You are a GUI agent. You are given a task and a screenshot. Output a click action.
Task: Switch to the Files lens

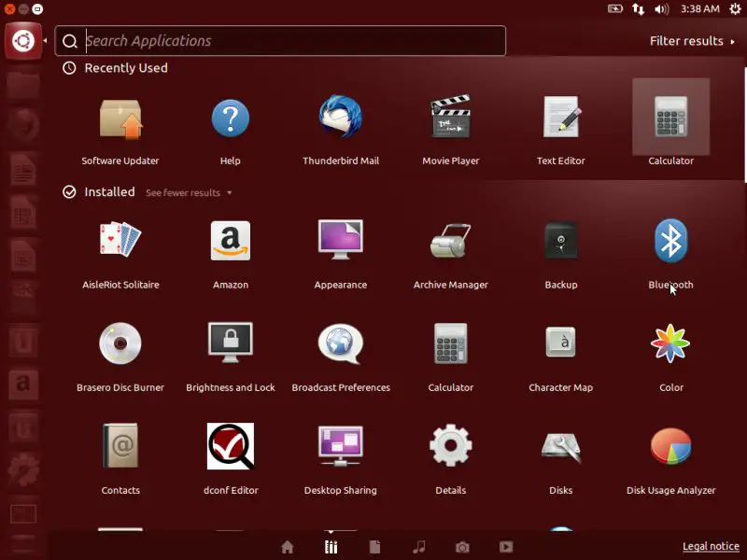click(375, 547)
